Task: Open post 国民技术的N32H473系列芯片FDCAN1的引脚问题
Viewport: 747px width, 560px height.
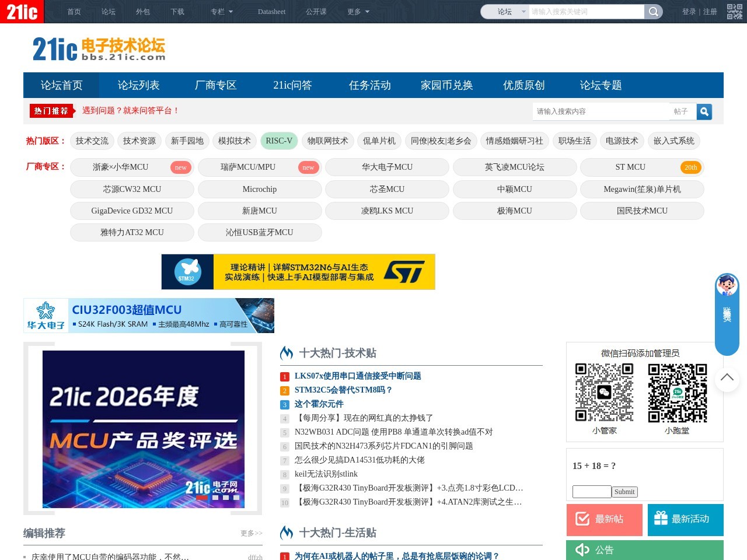Action: click(384, 446)
